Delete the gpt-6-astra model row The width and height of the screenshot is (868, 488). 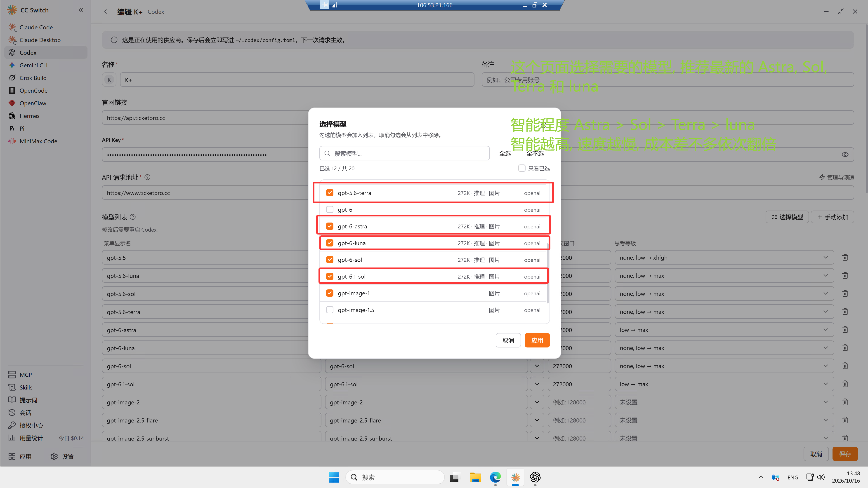845,330
